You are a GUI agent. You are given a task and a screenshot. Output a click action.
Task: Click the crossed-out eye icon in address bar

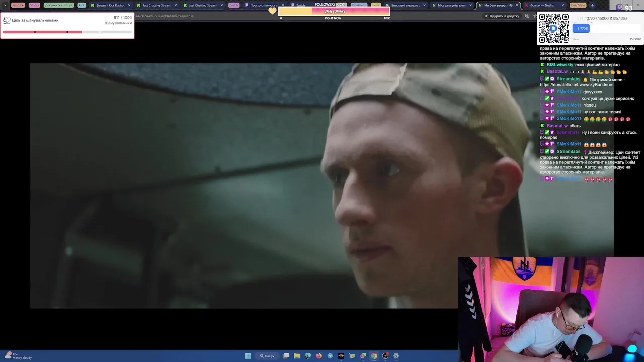[x=527, y=16]
